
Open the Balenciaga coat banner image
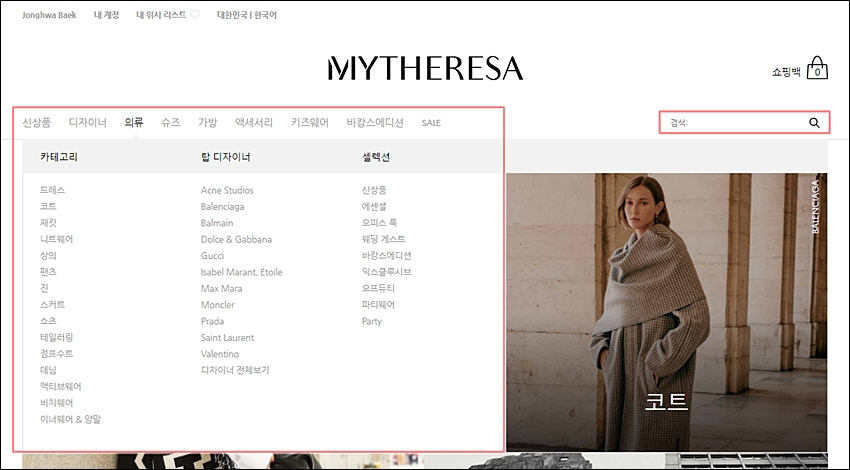tap(667, 312)
